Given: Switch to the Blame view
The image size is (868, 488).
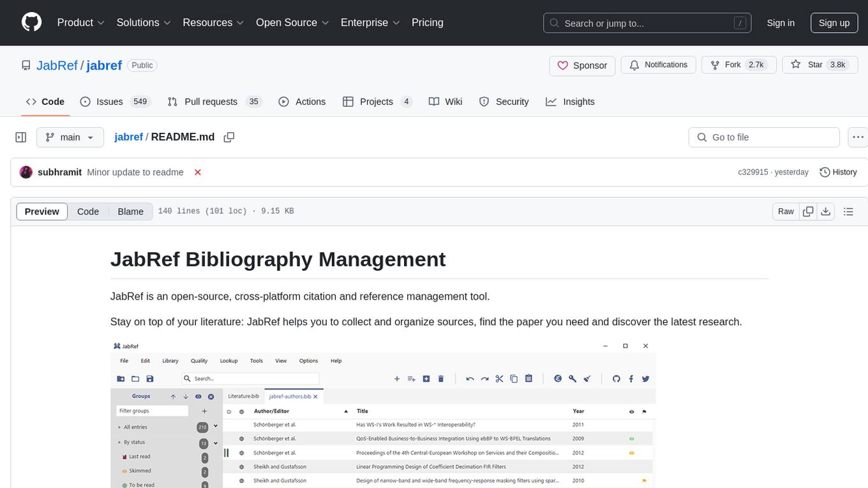Looking at the screenshot, I should (130, 211).
